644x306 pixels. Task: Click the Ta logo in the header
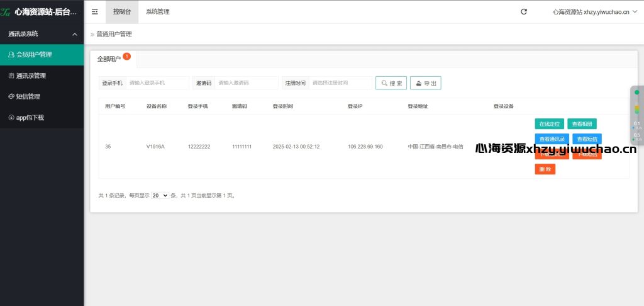tap(5, 13)
